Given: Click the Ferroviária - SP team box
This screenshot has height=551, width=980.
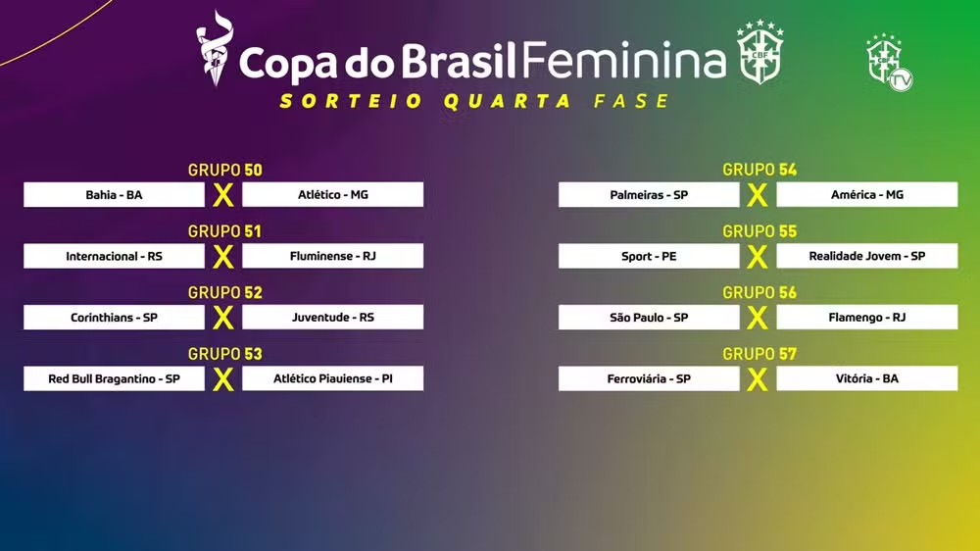Looking at the screenshot, I should point(649,378).
